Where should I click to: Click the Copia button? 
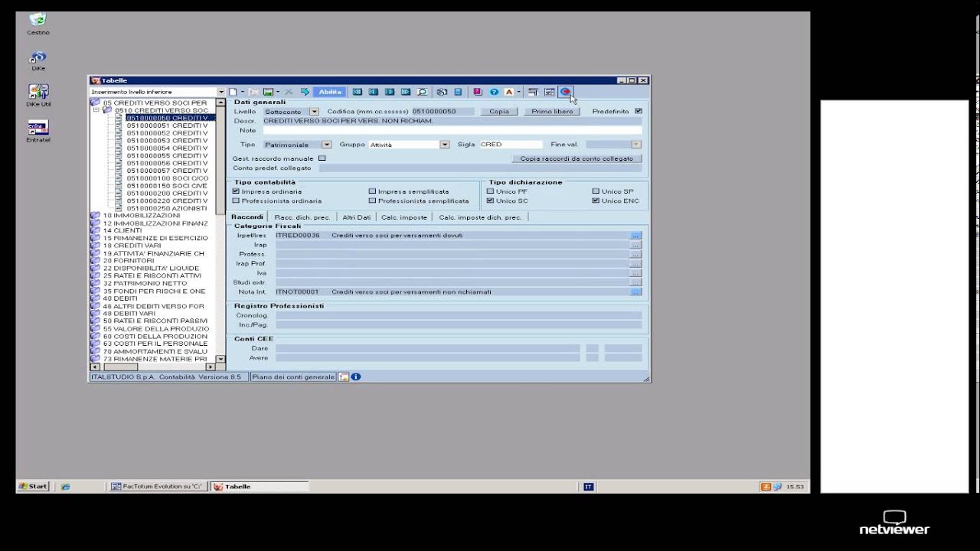point(499,112)
